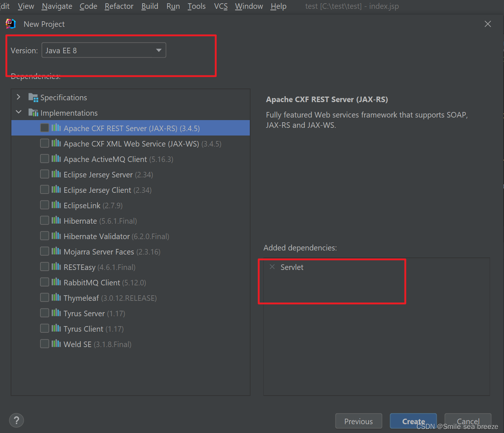The width and height of the screenshot is (504, 433).
Task: Open help with the question mark button
Action: tap(17, 421)
